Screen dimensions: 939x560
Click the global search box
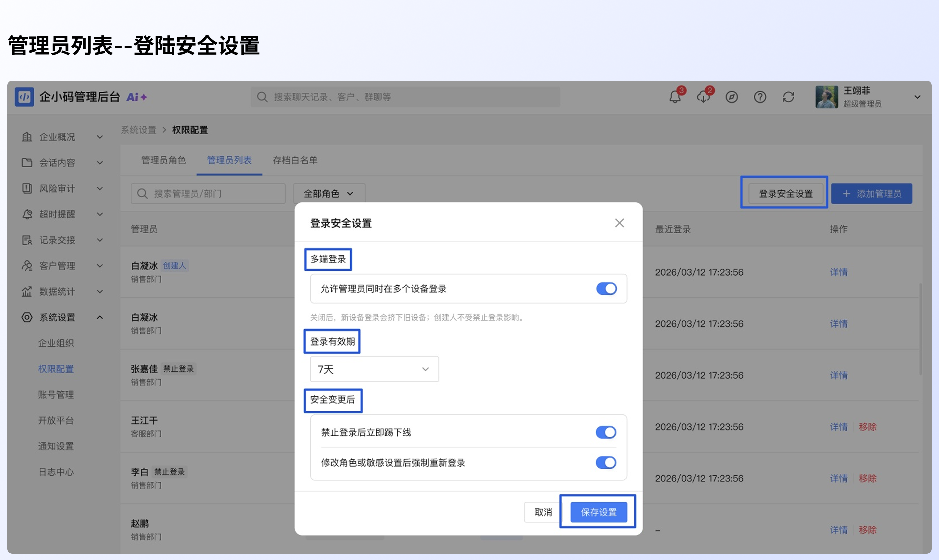tap(405, 97)
